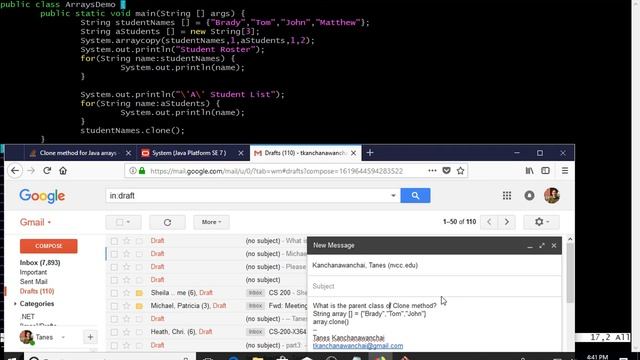Open the .NET label
Screen dimensions: 640x360
[x=28, y=317]
